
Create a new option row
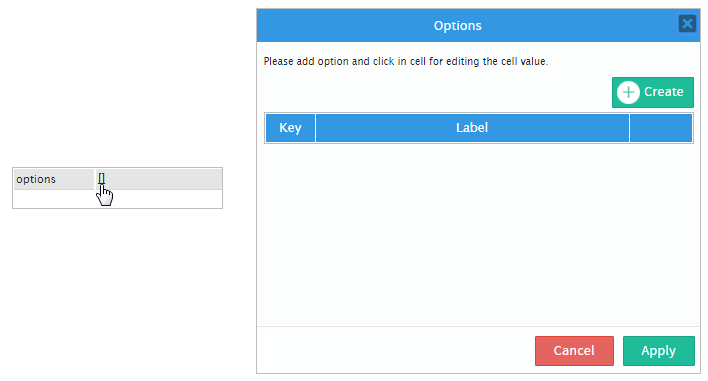tap(652, 92)
